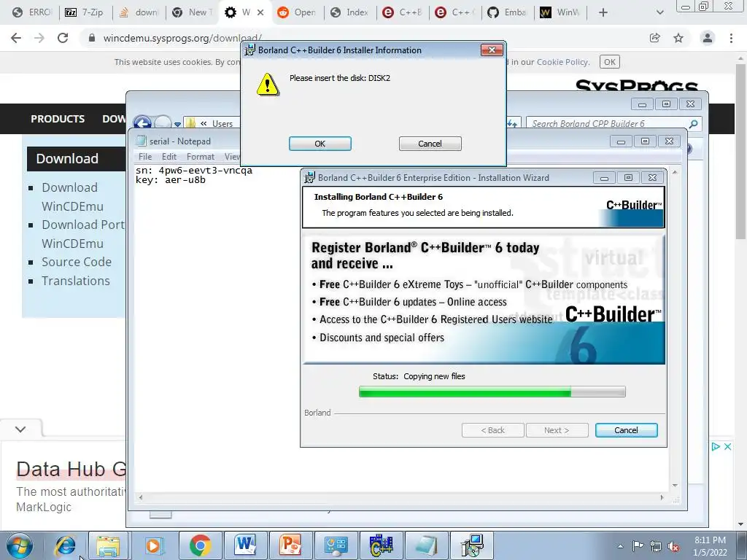747x560 pixels.
Task: Switch to the Open Reddit tab
Action: point(297,12)
